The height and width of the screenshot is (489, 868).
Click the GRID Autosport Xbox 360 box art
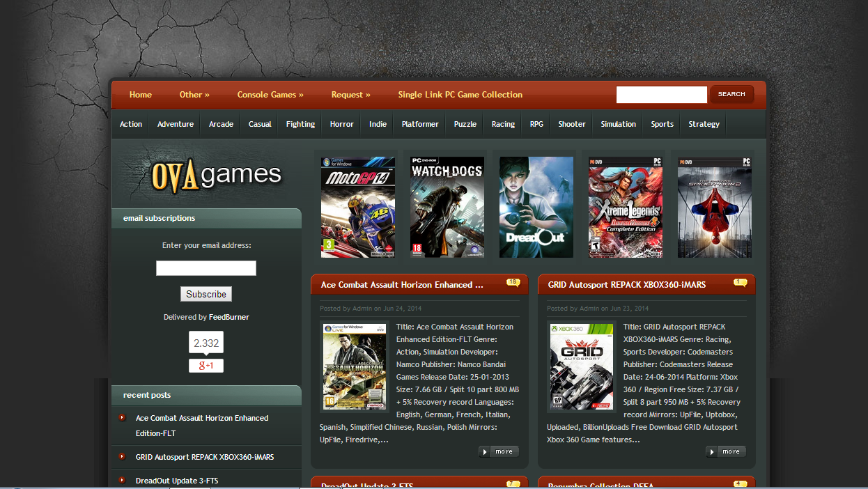[x=582, y=366]
